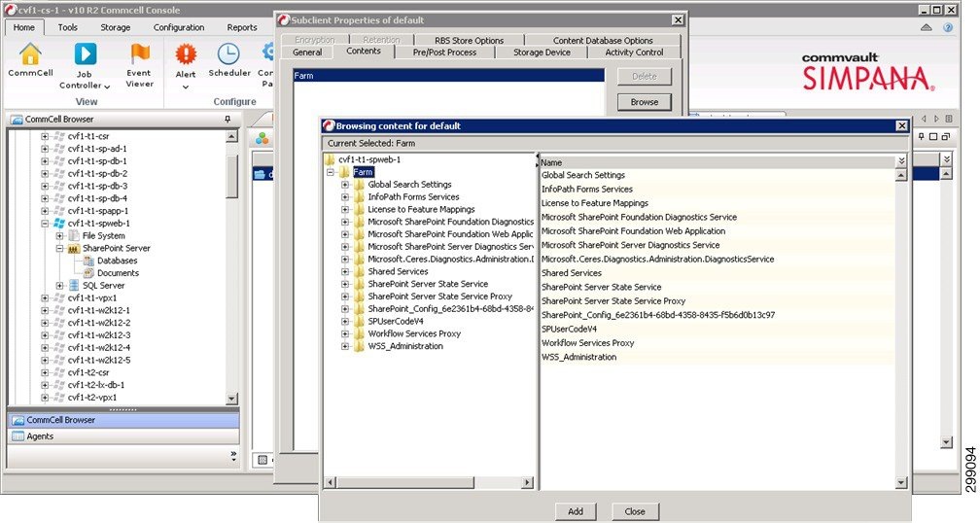
Task: Open the Scheduler clock icon
Action: pos(228,54)
